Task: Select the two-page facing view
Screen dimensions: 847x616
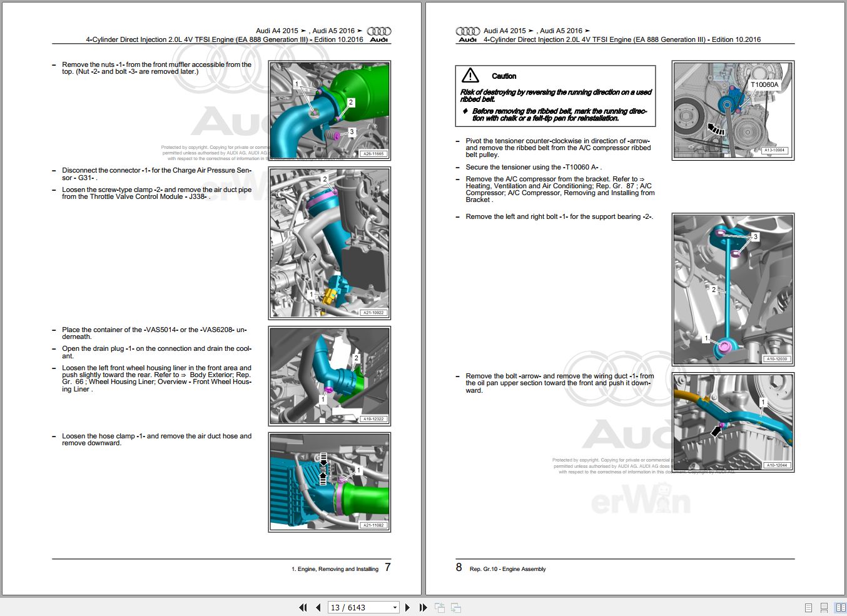Action: coord(840,607)
